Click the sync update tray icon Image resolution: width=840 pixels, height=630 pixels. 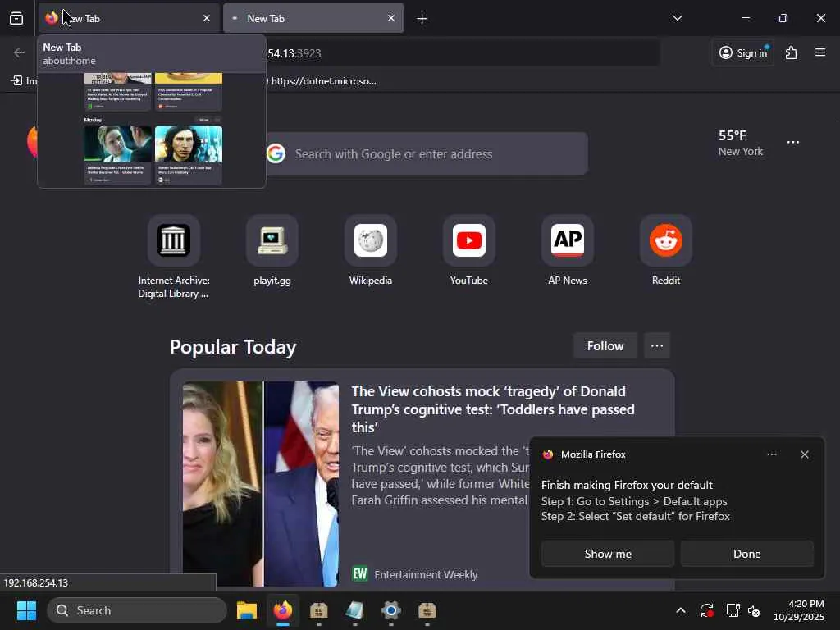pos(706,610)
